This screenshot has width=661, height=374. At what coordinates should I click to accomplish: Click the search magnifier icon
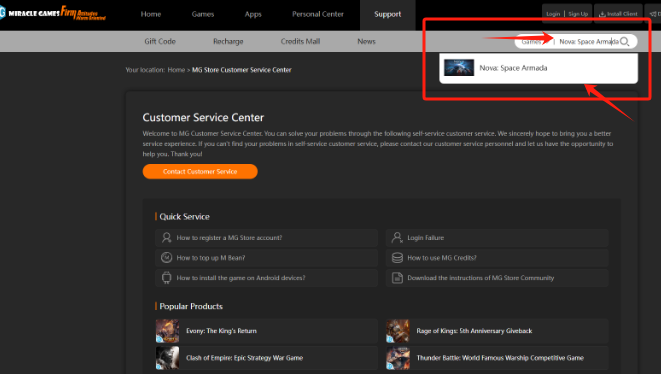[625, 41]
